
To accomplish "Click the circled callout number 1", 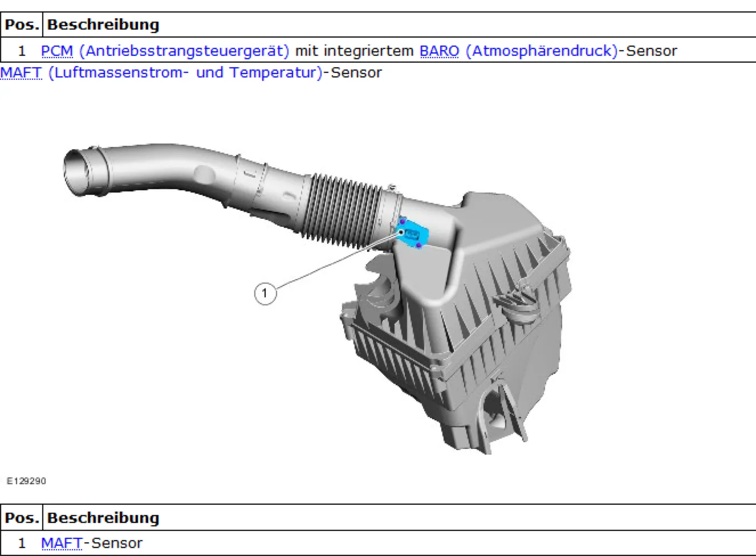I will coord(265,293).
